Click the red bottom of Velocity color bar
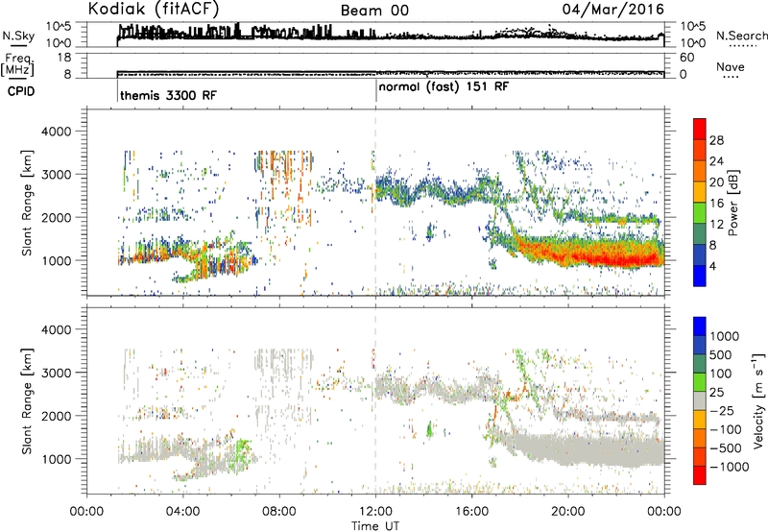768x532 pixels. 700,475
